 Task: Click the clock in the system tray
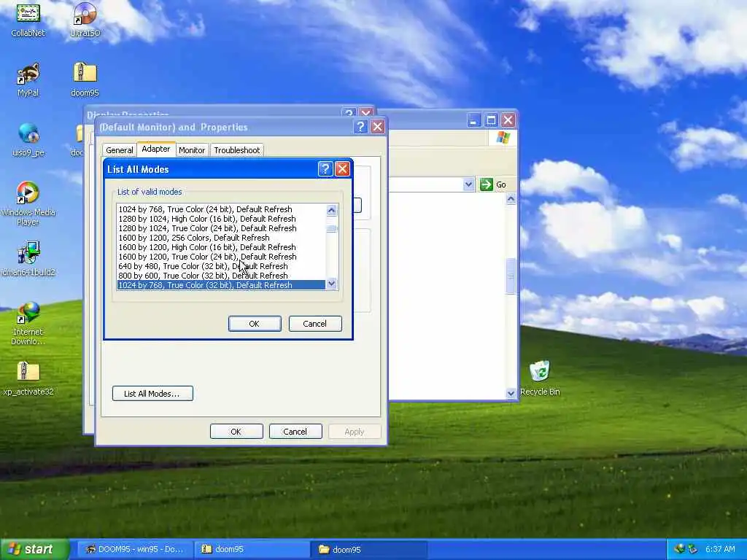(720, 549)
